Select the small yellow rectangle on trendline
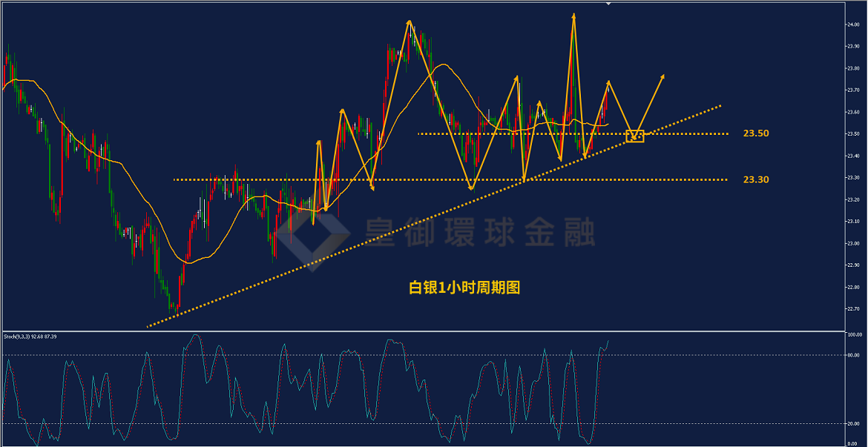This screenshot has height=447, width=868. click(x=635, y=136)
